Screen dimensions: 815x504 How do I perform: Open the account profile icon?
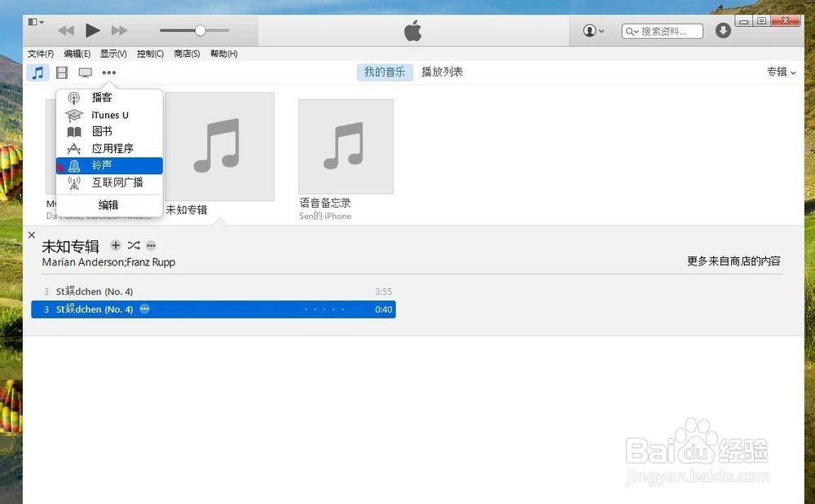click(588, 30)
